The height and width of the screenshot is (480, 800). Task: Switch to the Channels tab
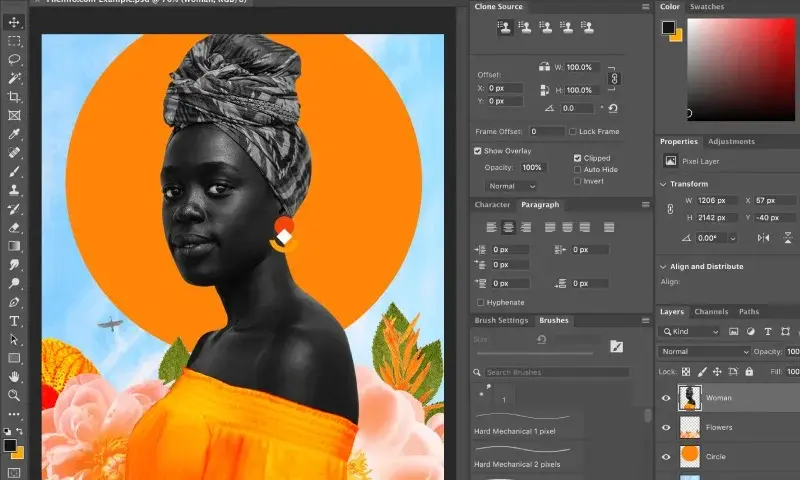711,312
